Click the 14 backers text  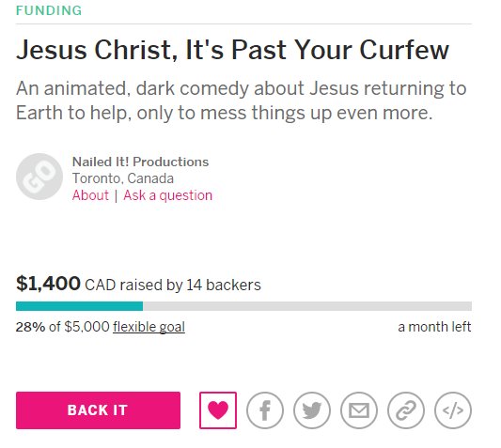[224, 285]
